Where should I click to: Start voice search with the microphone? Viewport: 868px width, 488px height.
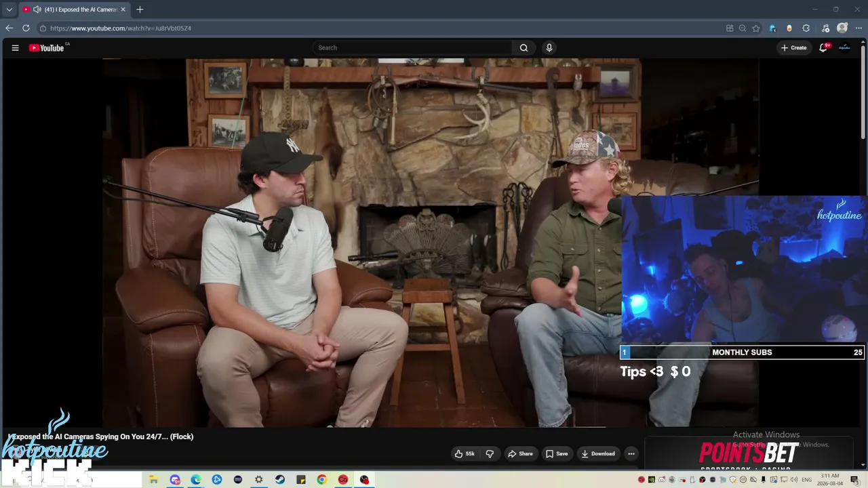[x=549, y=47]
